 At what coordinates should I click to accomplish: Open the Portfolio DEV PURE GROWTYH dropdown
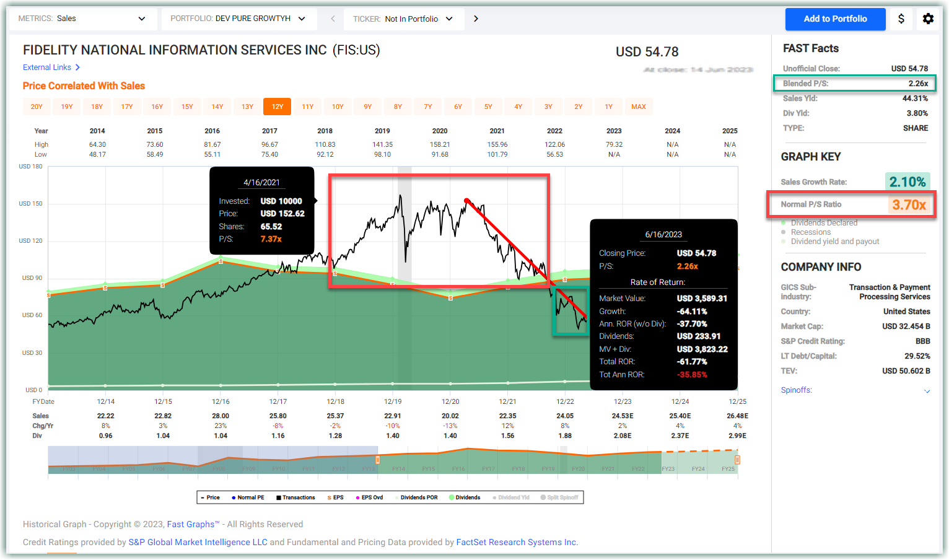coord(238,19)
